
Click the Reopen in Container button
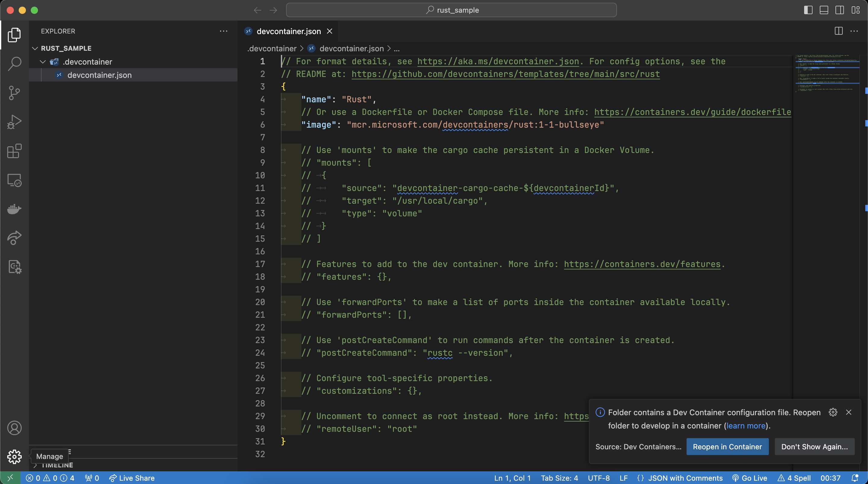pyautogui.click(x=727, y=447)
